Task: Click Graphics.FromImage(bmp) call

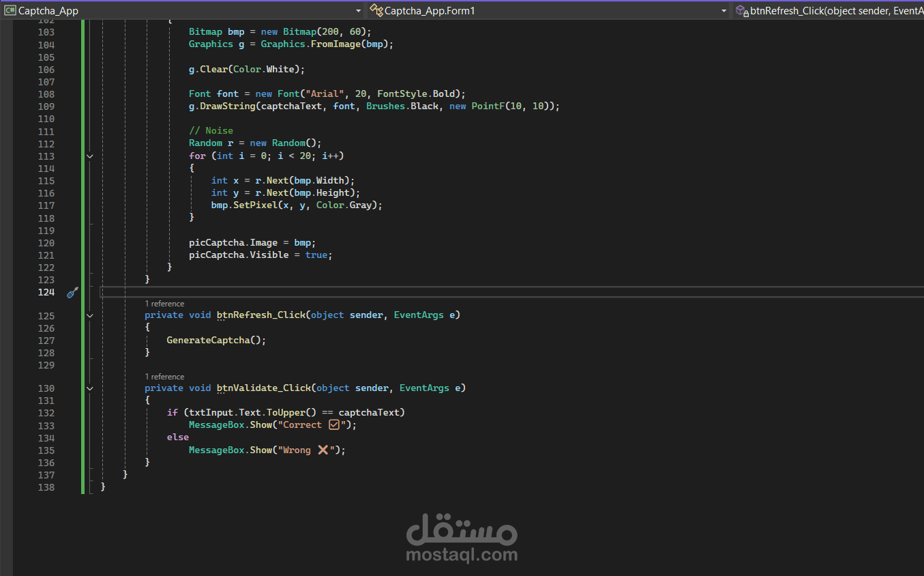Action: pos(325,44)
